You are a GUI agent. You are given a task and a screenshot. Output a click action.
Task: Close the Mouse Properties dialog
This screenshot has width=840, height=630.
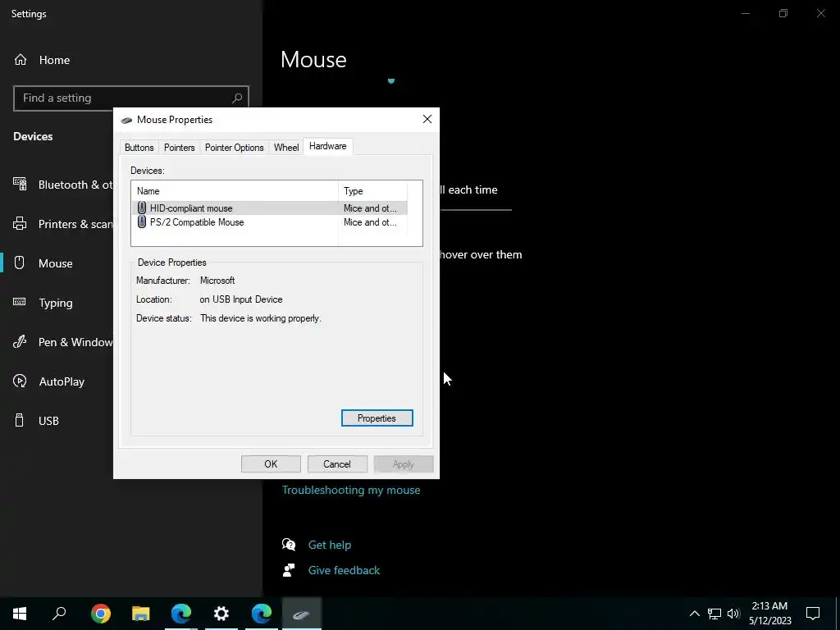[427, 120]
